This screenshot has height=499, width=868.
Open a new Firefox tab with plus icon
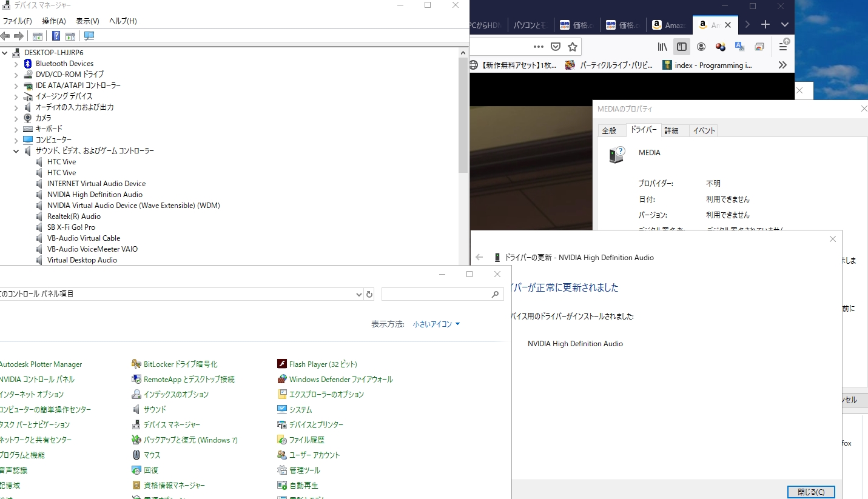(765, 24)
